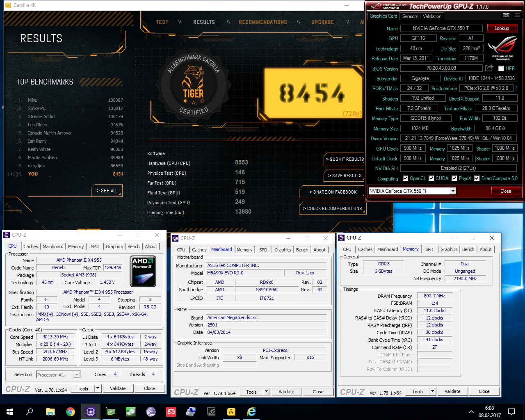The width and height of the screenshot is (525, 420).
Task: Open the Windows Start menu
Action: (x=10, y=411)
